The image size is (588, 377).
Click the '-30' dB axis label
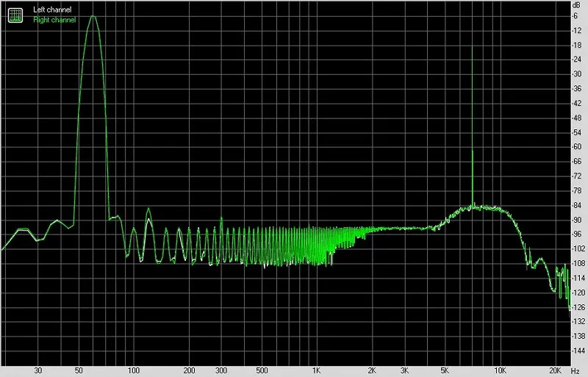577,74
